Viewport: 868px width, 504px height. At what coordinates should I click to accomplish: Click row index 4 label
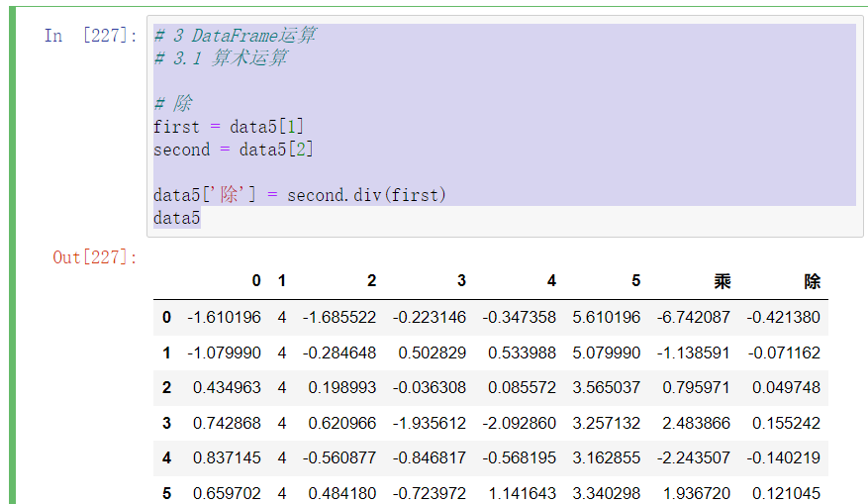tap(166, 458)
